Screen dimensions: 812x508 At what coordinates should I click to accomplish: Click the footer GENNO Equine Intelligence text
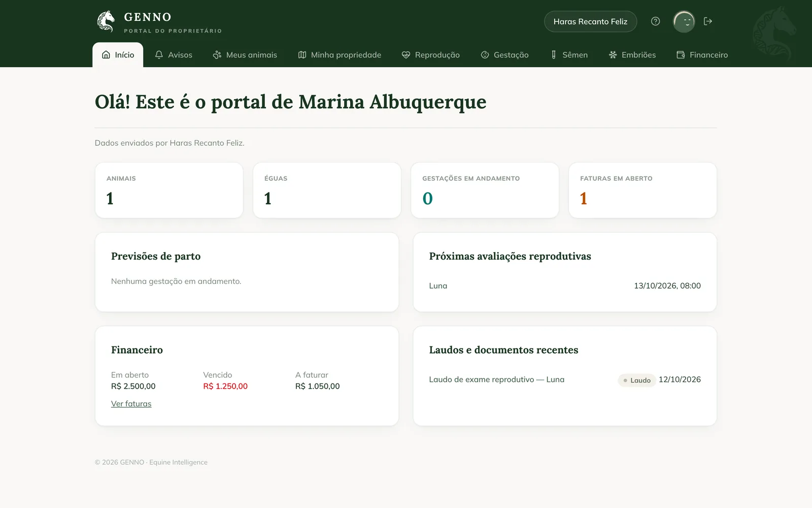(x=151, y=462)
